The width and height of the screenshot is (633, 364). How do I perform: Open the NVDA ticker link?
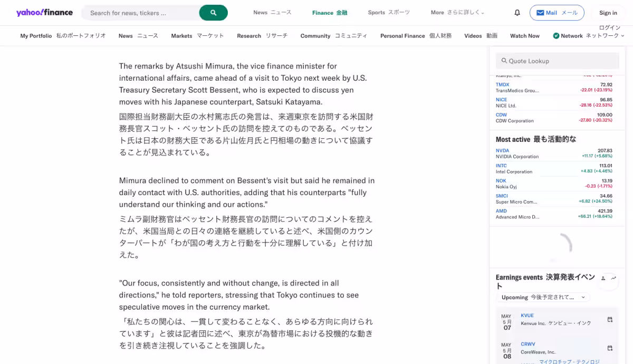pos(503,150)
